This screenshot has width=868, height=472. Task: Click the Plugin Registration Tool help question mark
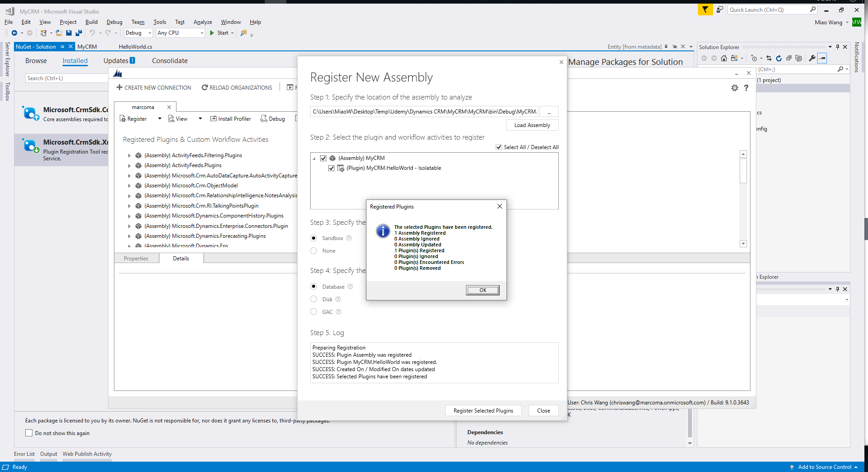[x=746, y=88]
